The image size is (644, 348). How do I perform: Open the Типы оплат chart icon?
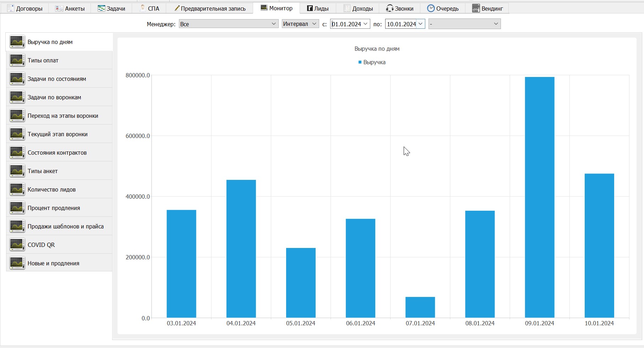click(x=17, y=60)
